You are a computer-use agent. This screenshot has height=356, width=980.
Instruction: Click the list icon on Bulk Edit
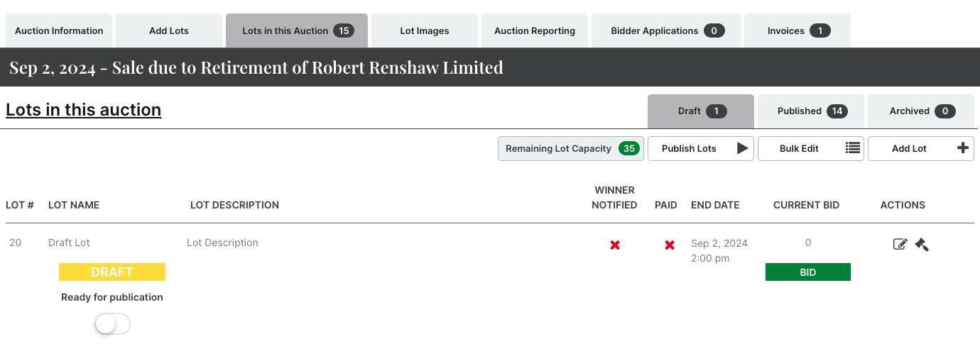[x=853, y=149]
